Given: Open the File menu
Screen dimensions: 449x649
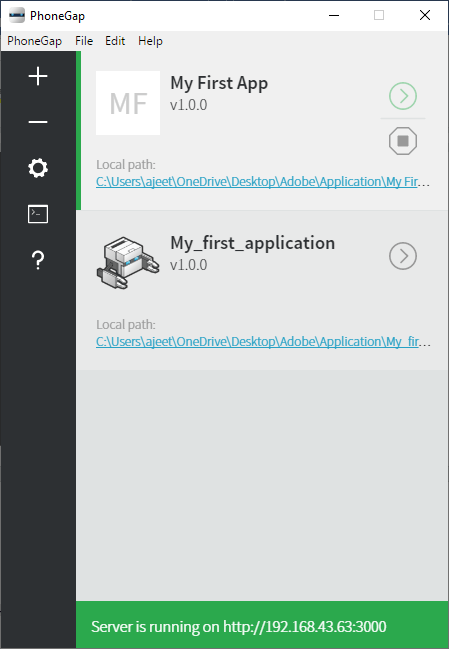Looking at the screenshot, I should point(84,41).
